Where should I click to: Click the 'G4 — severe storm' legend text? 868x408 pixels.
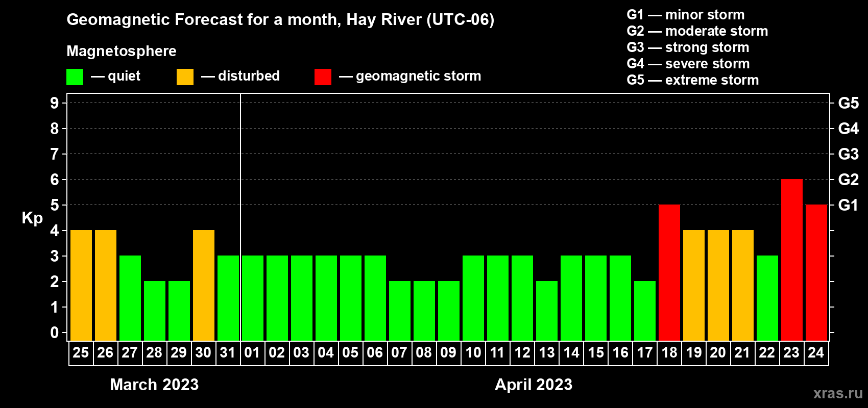(x=688, y=64)
